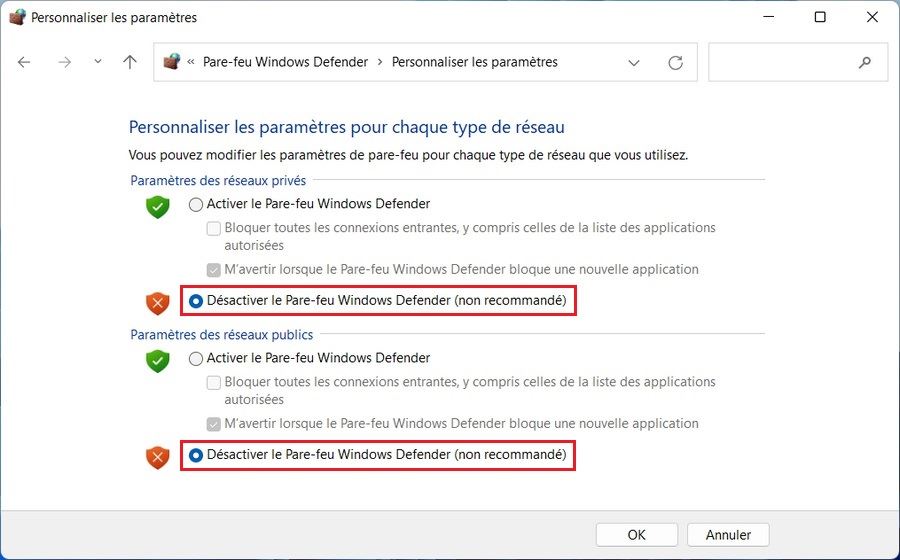Click the window title bar firewall icon

[x=17, y=17]
